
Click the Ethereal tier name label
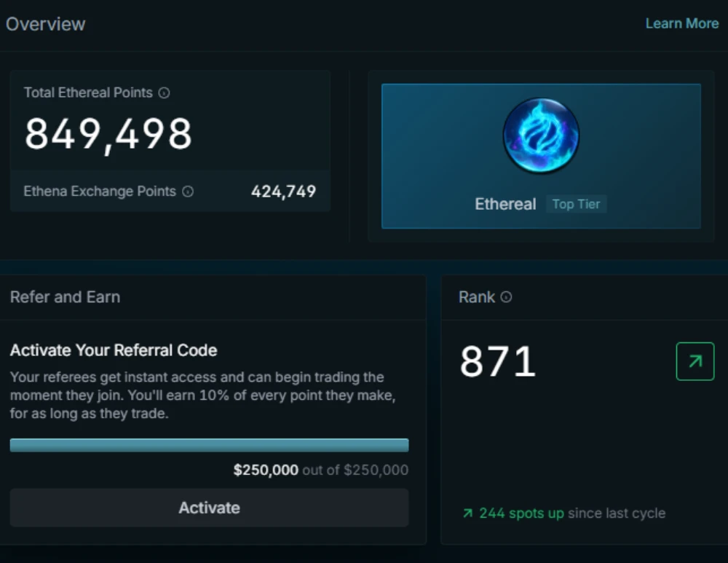coord(505,204)
